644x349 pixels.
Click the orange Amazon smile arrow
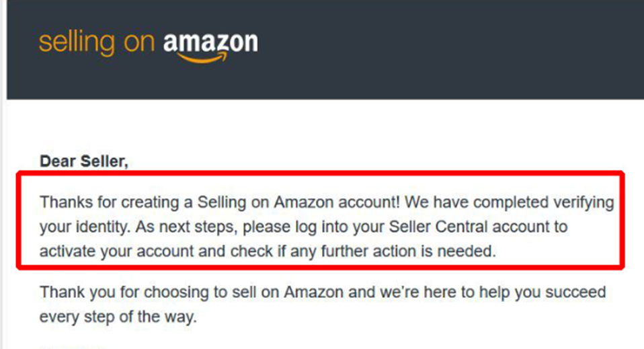pos(203,58)
